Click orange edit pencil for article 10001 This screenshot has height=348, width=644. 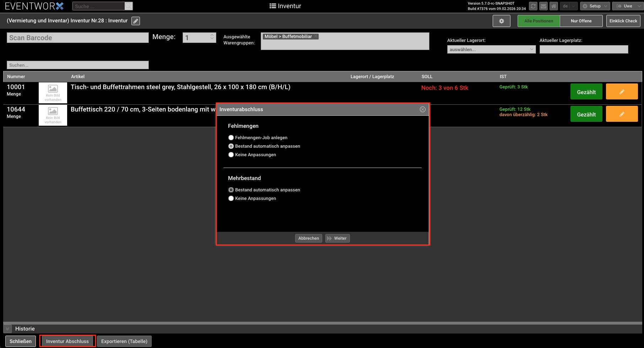pos(622,92)
